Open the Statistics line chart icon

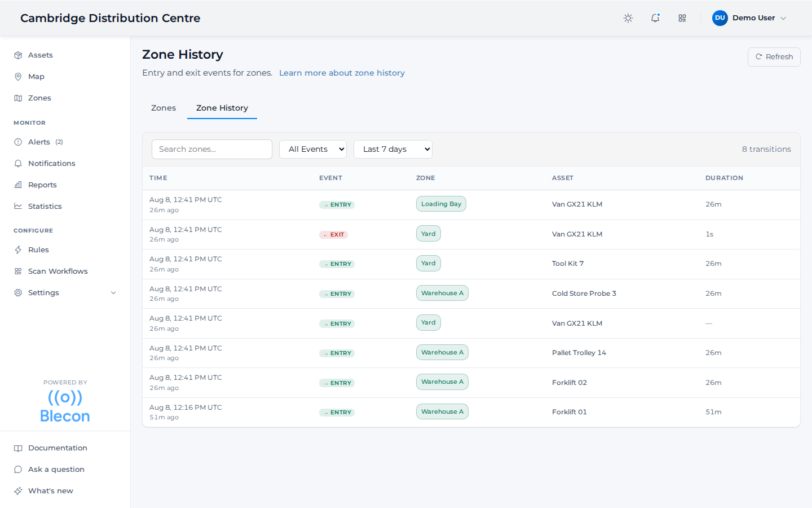(18, 206)
